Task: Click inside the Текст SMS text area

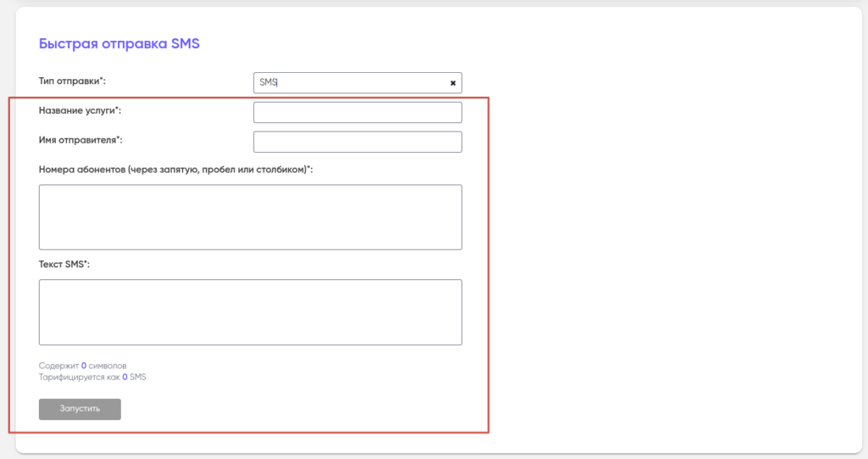Action: [x=250, y=312]
